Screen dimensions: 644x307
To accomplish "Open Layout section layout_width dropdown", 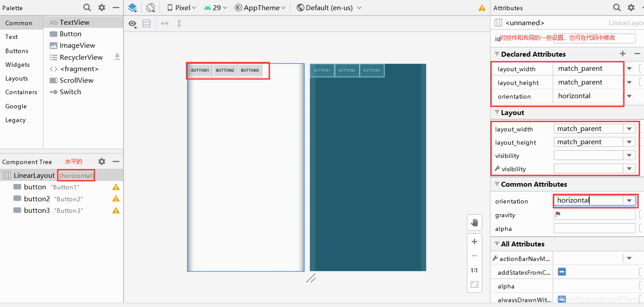I will [x=629, y=129].
